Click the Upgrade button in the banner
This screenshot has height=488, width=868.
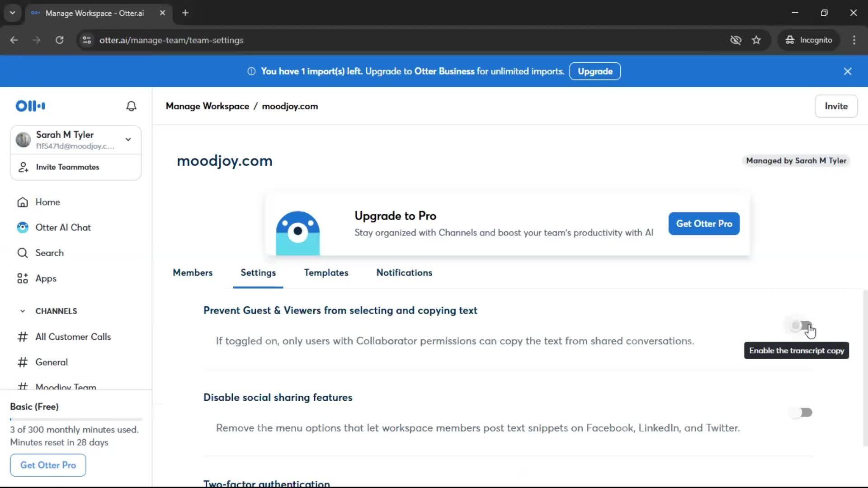(x=595, y=71)
